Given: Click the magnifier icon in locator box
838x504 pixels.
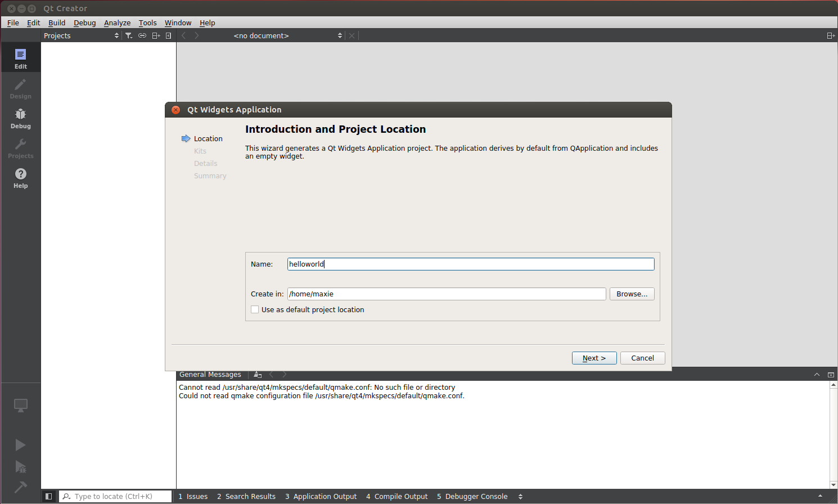Looking at the screenshot, I should tap(66, 496).
